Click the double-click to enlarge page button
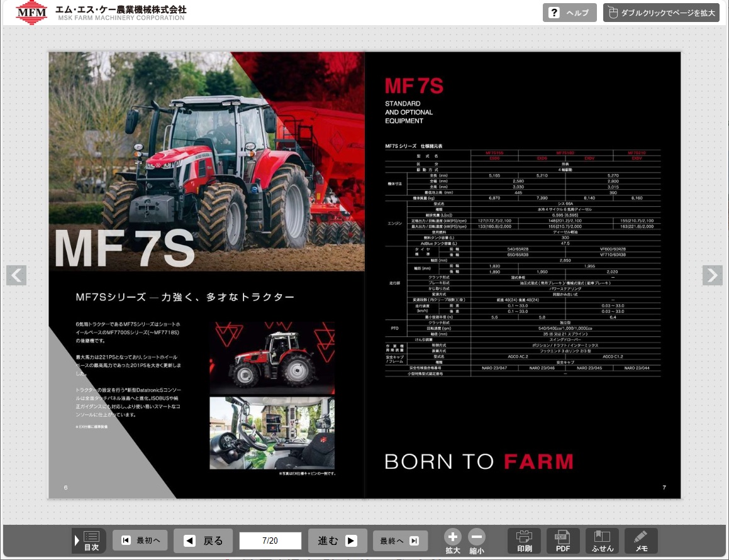The width and height of the screenshot is (729, 560). coord(661,13)
